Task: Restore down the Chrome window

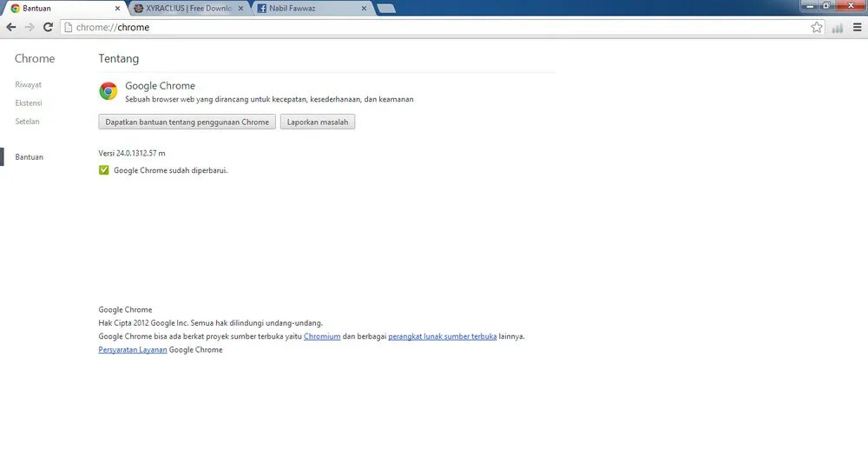Action: coord(826,5)
